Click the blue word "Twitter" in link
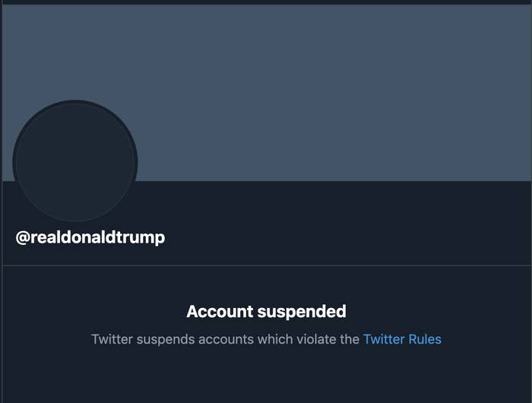The image size is (532, 403). [x=384, y=339]
